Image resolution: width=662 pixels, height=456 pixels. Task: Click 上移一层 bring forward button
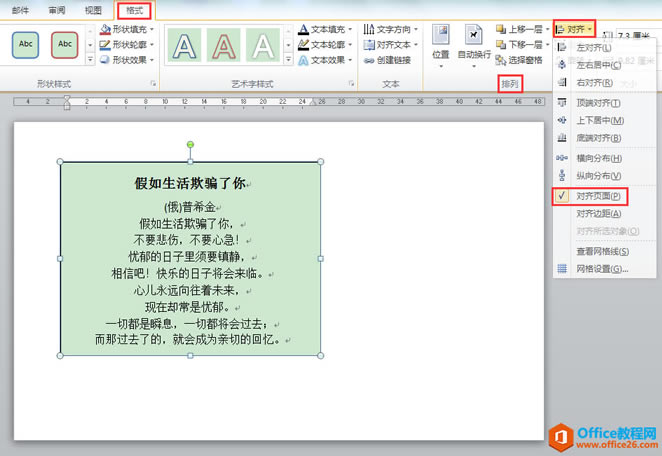tap(523, 29)
